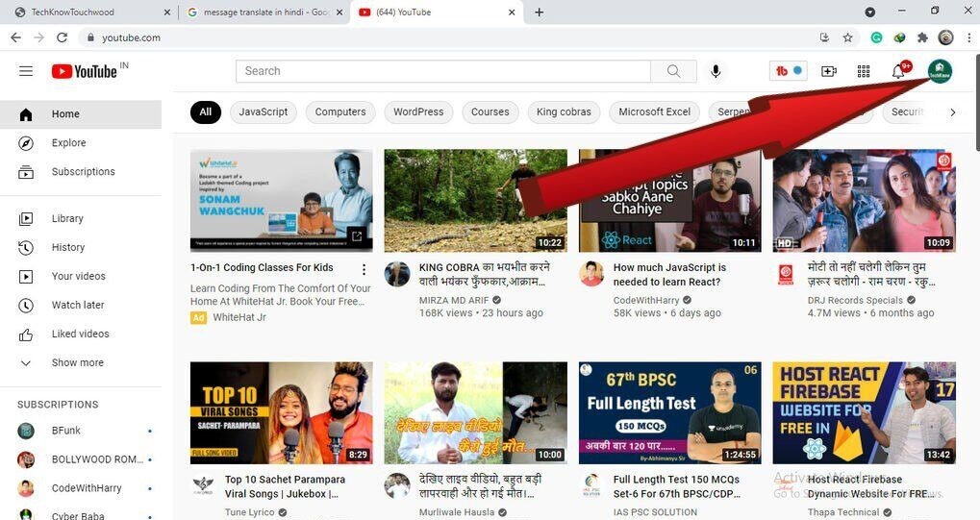
Task: Open the Extensions puzzle icon
Action: pyautogui.click(x=922, y=37)
